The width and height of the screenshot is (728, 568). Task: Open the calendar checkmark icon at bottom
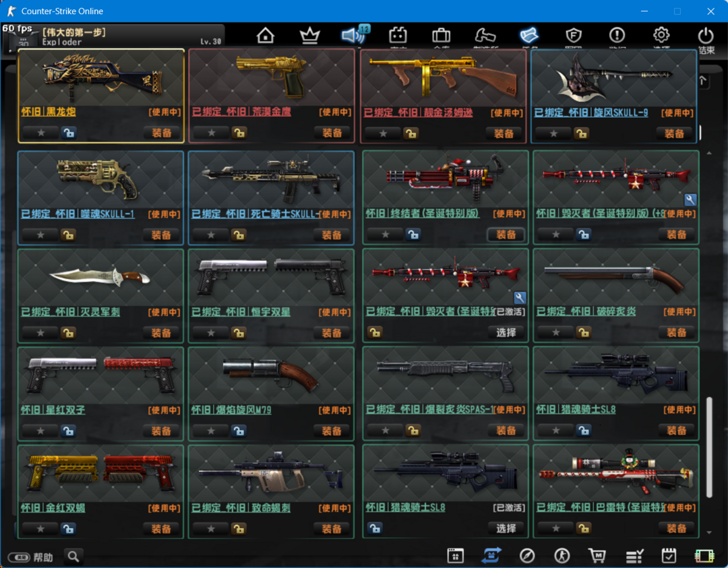coord(669,555)
